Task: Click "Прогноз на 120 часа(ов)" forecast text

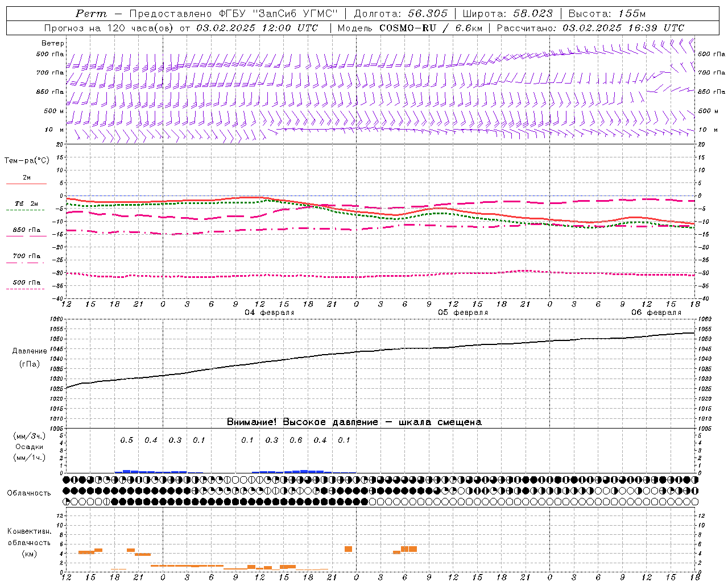Action: click(x=109, y=28)
